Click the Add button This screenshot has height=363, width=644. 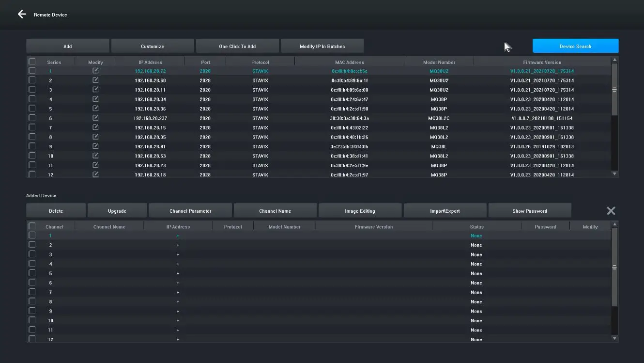pos(68,46)
